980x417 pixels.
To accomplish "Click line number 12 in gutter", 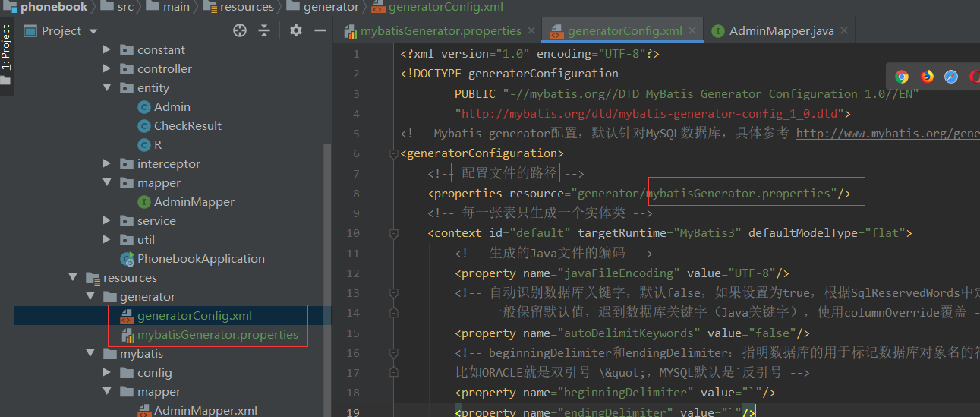I will click(352, 273).
